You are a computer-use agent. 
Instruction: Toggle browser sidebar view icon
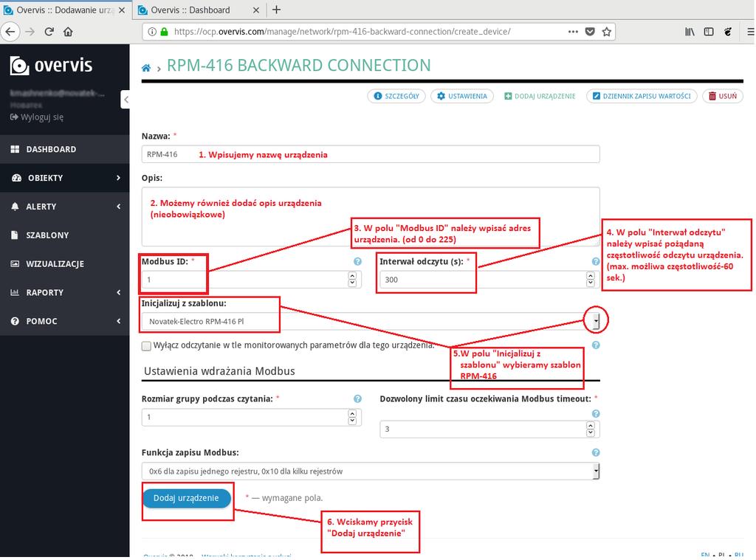(709, 32)
